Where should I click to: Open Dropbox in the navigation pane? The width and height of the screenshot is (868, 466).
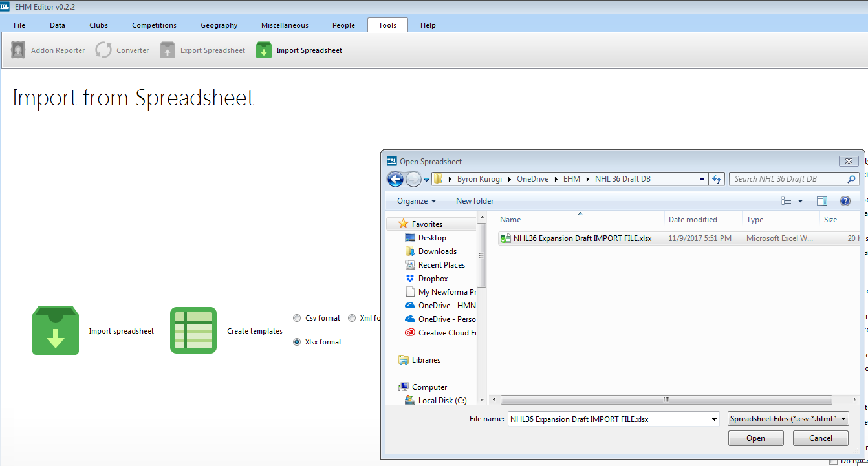coord(433,279)
